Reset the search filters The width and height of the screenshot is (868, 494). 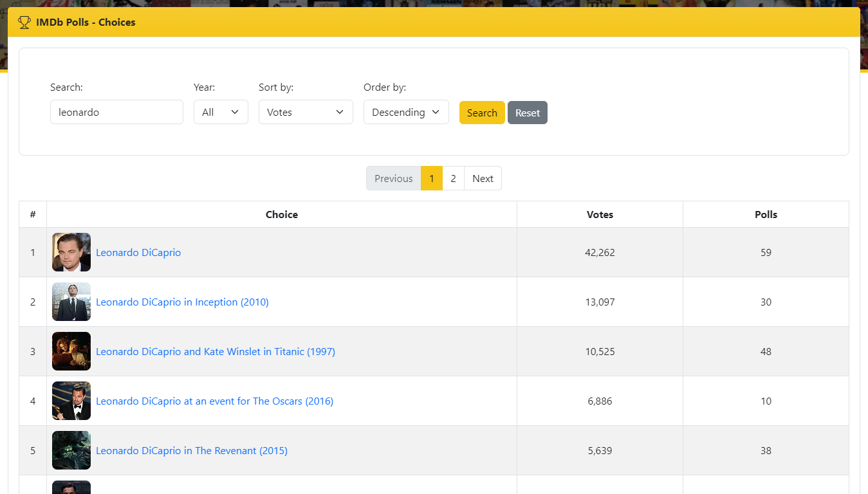point(528,113)
